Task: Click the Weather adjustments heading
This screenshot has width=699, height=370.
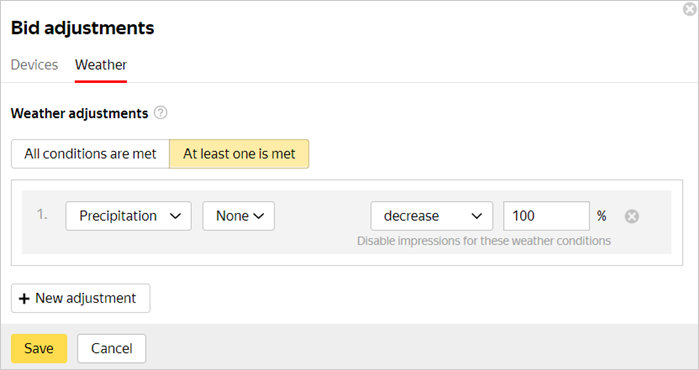Action: coord(79,113)
